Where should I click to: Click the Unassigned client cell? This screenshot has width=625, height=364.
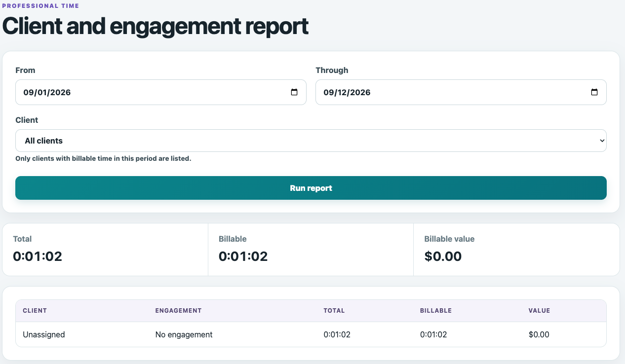(44, 334)
